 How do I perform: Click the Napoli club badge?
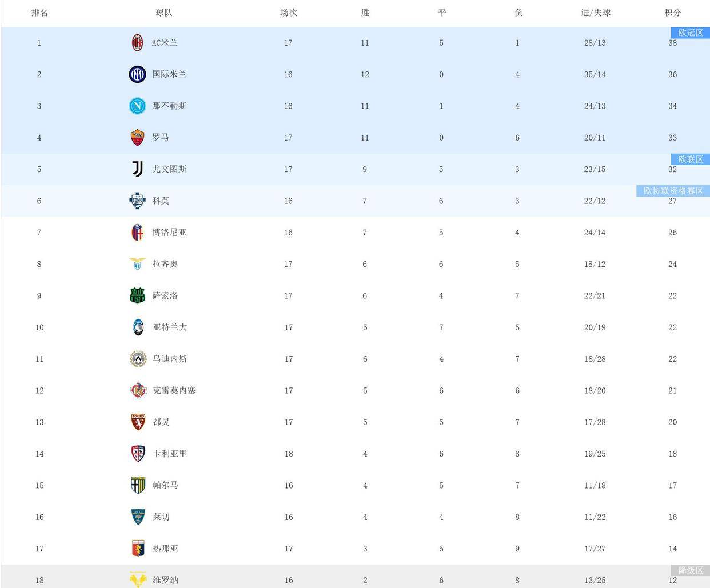pos(137,106)
